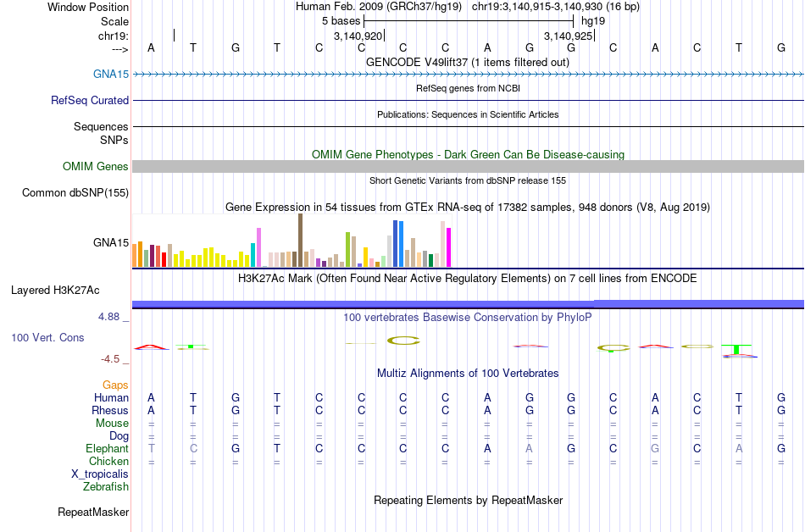
Task: Select the Common dbSNP(155) track label
Action: point(75,192)
